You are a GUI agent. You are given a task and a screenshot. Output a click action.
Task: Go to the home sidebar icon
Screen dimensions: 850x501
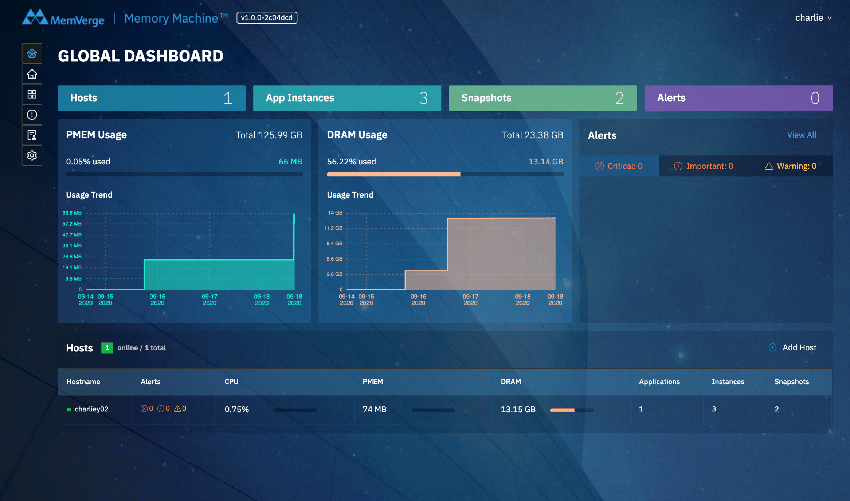click(x=32, y=74)
